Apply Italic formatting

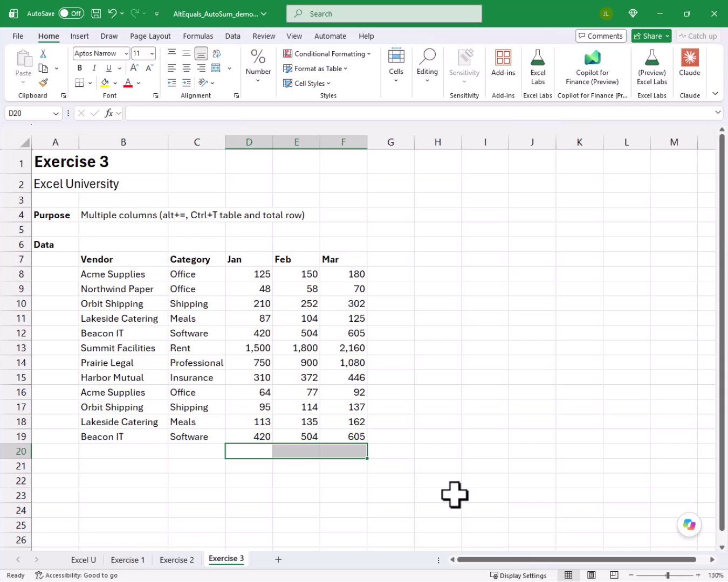point(94,68)
